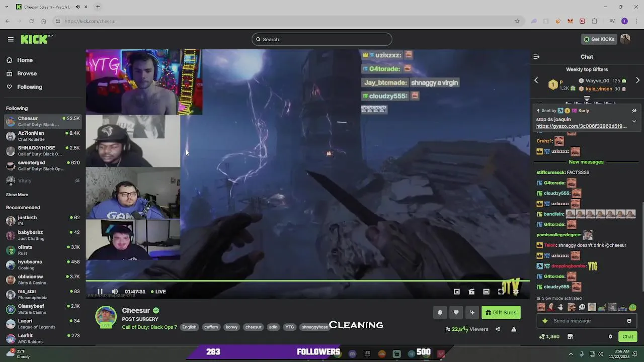Image resolution: width=644 pixels, height=362 pixels.
Task: Click the Gift Subs button
Action: (x=501, y=312)
